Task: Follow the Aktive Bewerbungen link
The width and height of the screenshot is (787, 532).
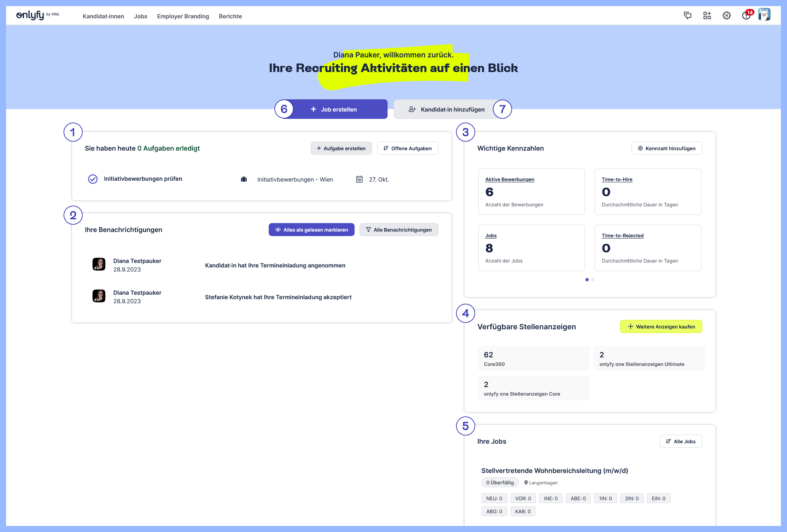Action: (x=510, y=179)
